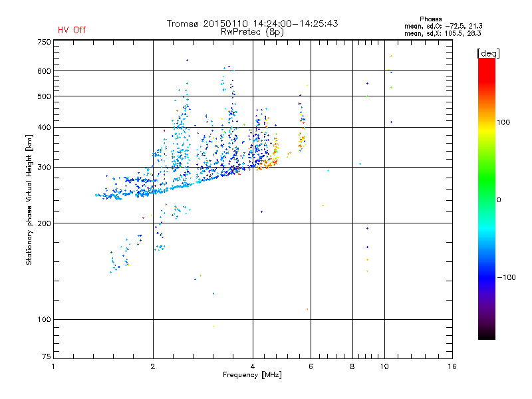Click the colorbar tick label "0"
This screenshot has height=399, width=532.
pos(499,200)
